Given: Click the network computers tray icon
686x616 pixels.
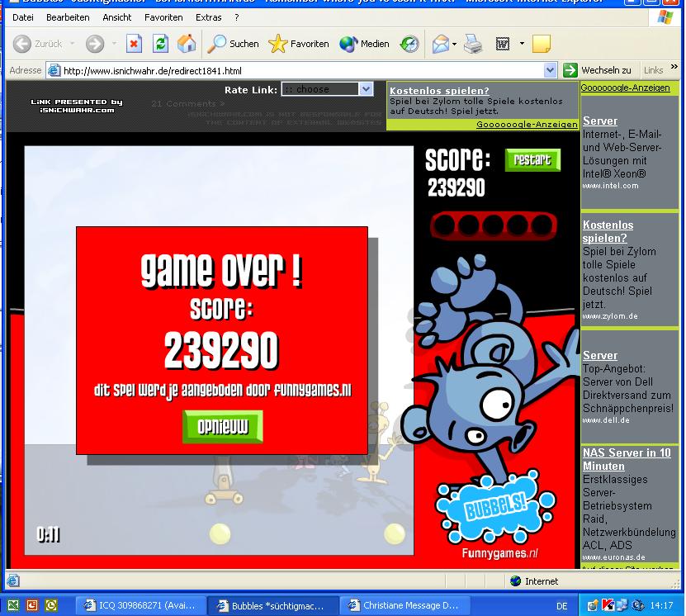Looking at the screenshot, I should [x=622, y=605].
